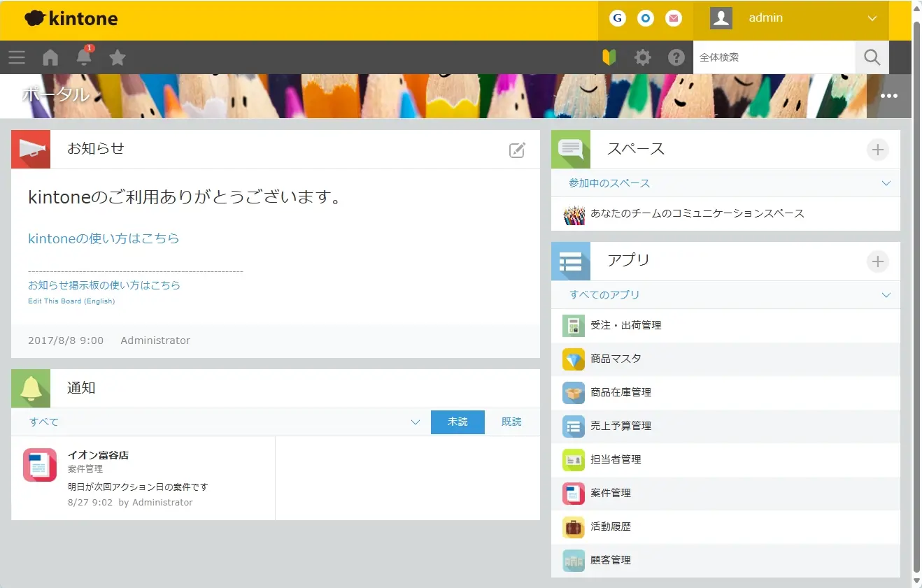
Task: Open the 商品在庫管理 app
Action: coord(725,393)
